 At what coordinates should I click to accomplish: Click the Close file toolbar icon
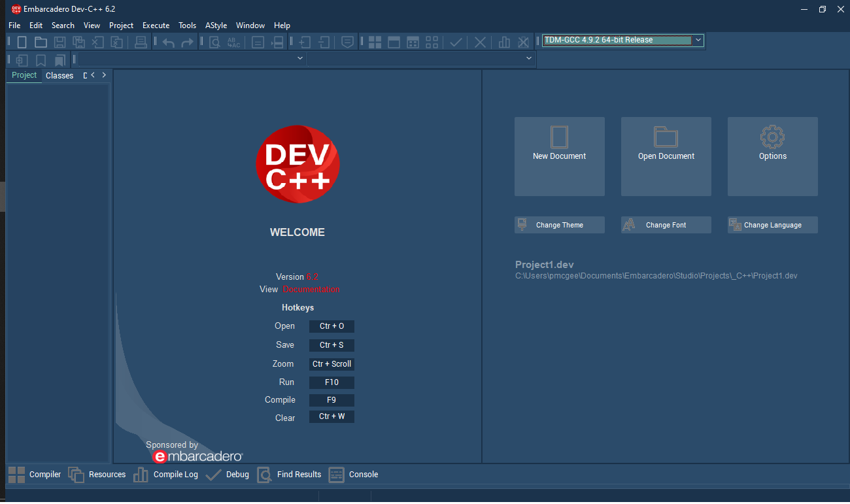point(97,42)
